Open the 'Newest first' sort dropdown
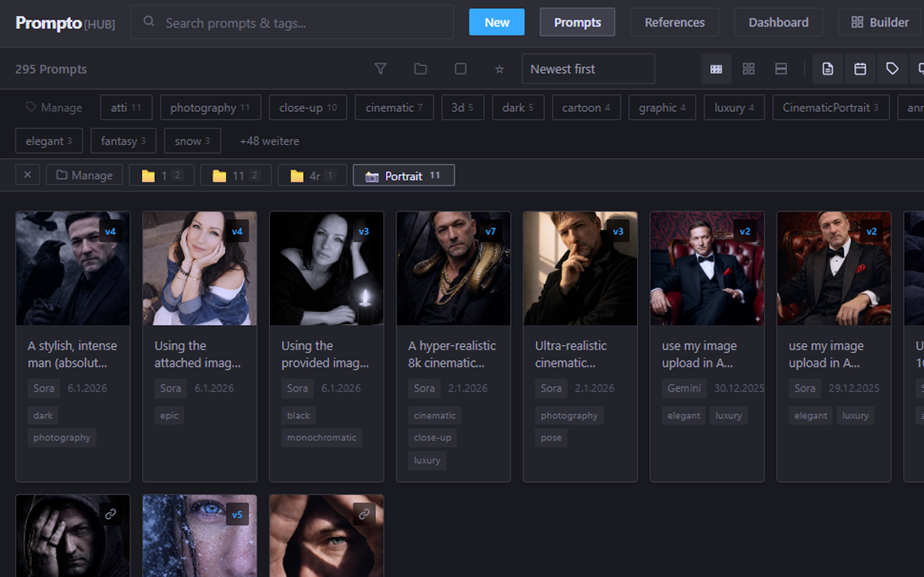Viewport: 924px width, 577px height. (x=588, y=69)
